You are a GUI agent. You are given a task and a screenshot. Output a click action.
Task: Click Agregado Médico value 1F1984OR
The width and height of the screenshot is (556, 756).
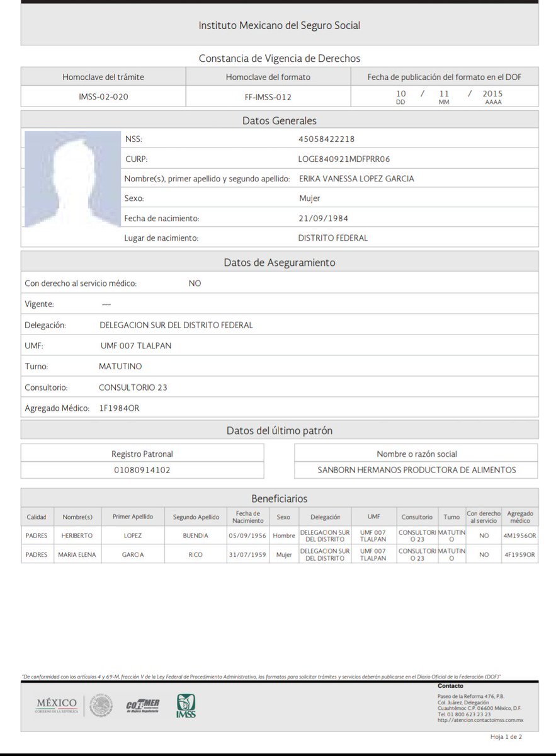pos(119,408)
